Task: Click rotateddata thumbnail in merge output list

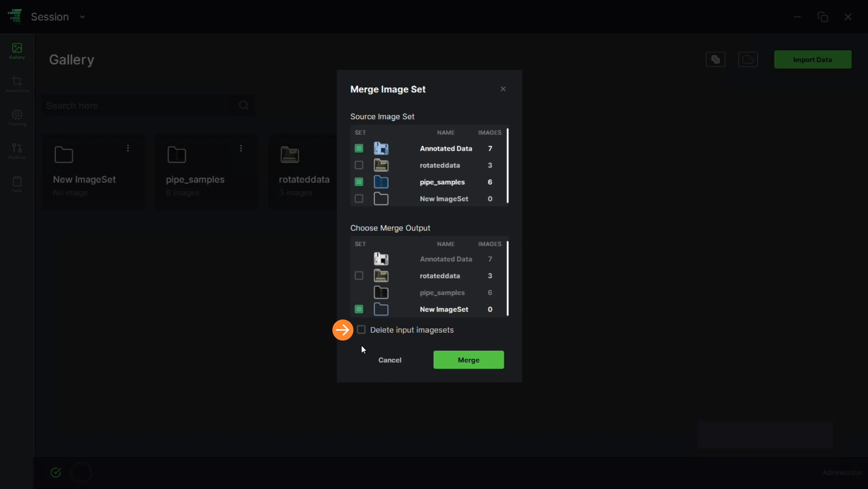Action: pos(381,276)
